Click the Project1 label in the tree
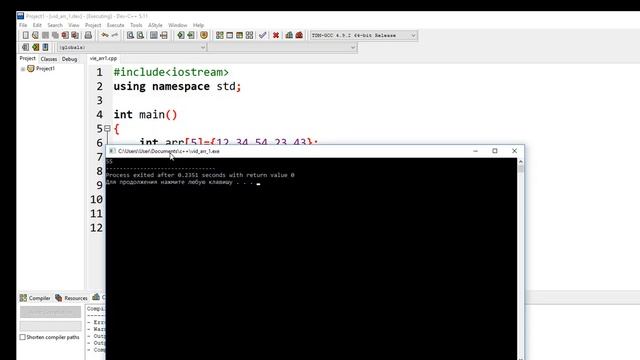640x360 pixels. click(45, 69)
